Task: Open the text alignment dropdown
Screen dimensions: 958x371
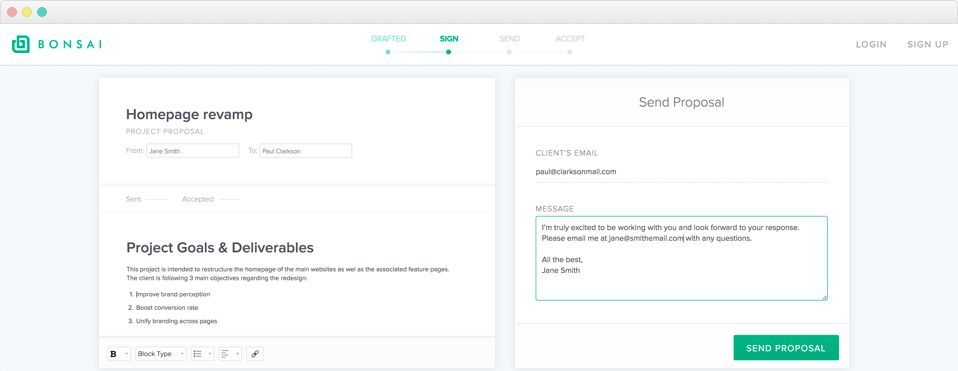Action: (x=230, y=353)
